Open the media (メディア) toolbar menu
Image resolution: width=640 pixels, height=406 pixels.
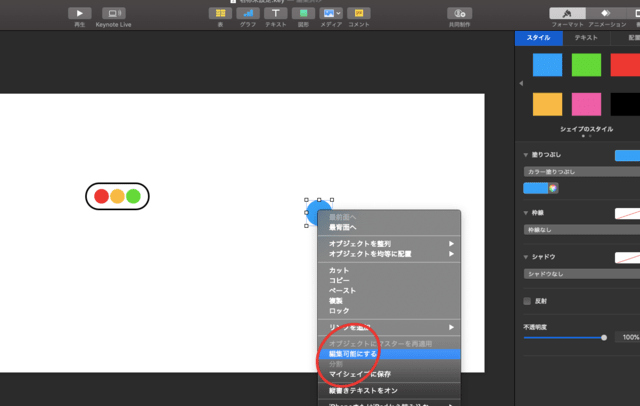coord(331,13)
